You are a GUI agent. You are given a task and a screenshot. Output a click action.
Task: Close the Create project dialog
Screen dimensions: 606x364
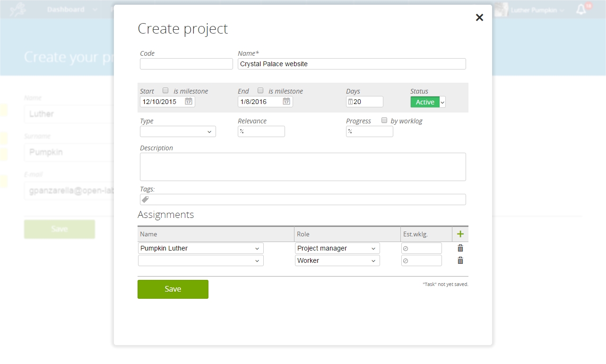[479, 17]
